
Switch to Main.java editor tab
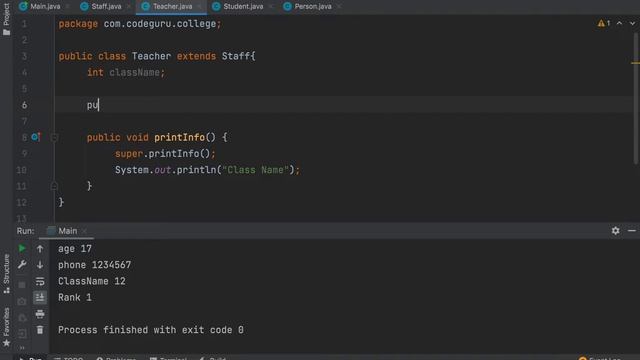point(44,7)
